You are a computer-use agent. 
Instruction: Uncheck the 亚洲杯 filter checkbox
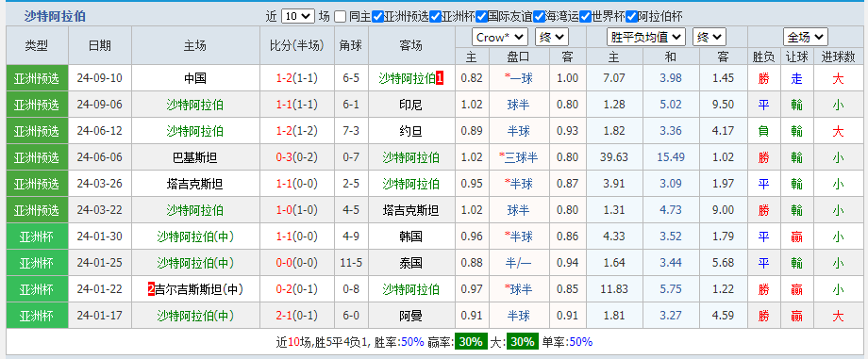435,17
